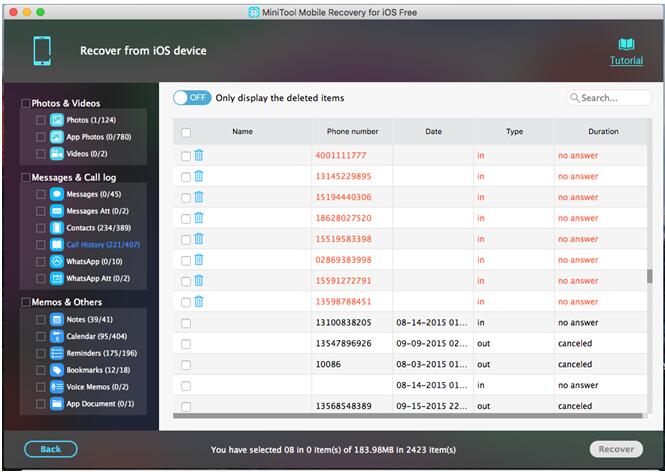Open Contacts (234/389) category
This screenshot has height=472, width=665.
(x=98, y=228)
